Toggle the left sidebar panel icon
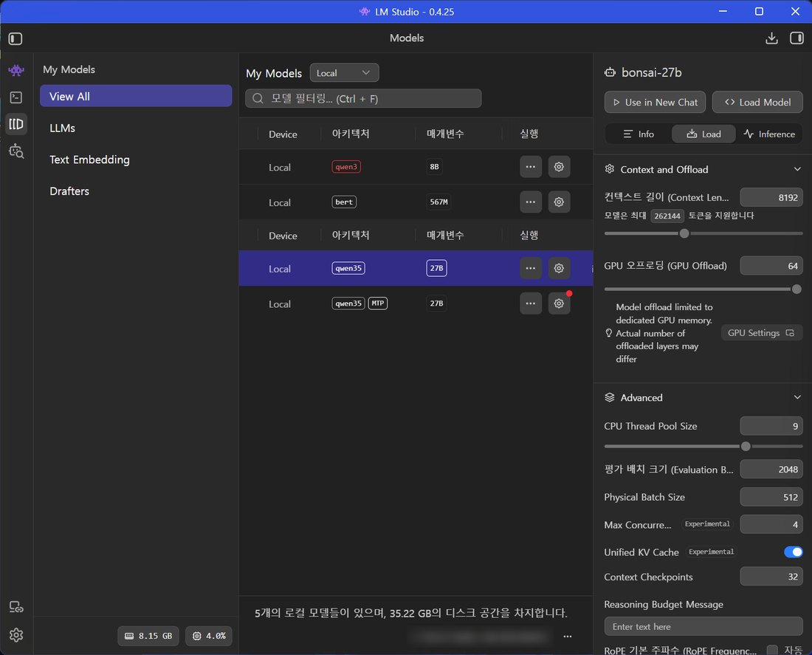This screenshot has height=655, width=812. pyautogui.click(x=16, y=39)
